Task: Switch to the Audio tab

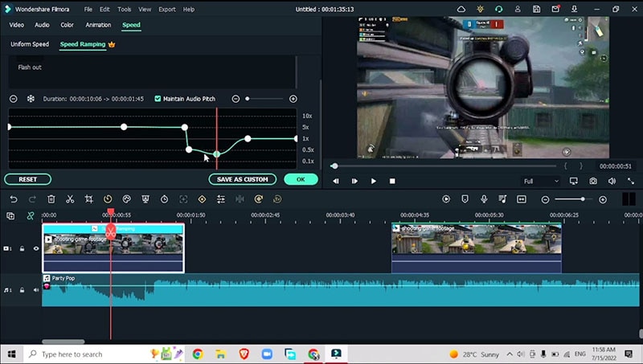Action: pyautogui.click(x=42, y=25)
